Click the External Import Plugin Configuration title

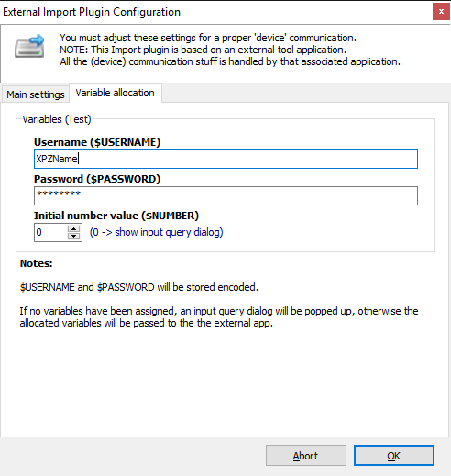point(92,12)
